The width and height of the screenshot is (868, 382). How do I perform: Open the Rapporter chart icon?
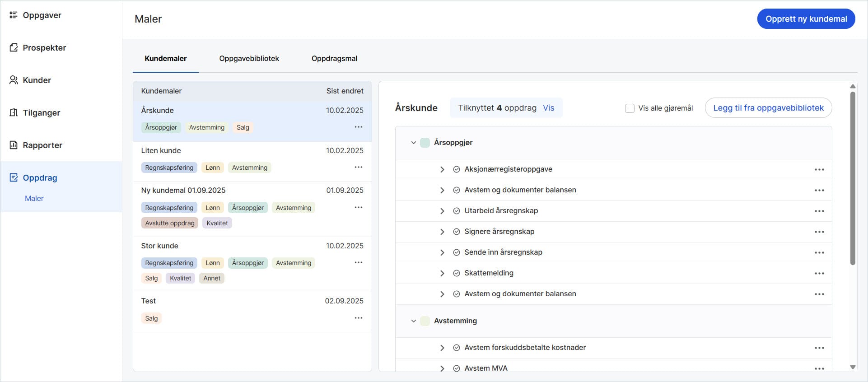(x=14, y=145)
